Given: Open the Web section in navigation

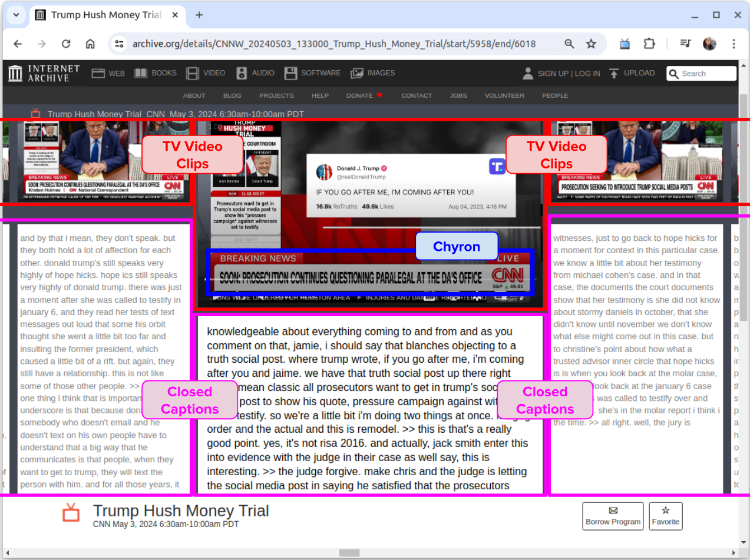Looking at the screenshot, I should 108,73.
